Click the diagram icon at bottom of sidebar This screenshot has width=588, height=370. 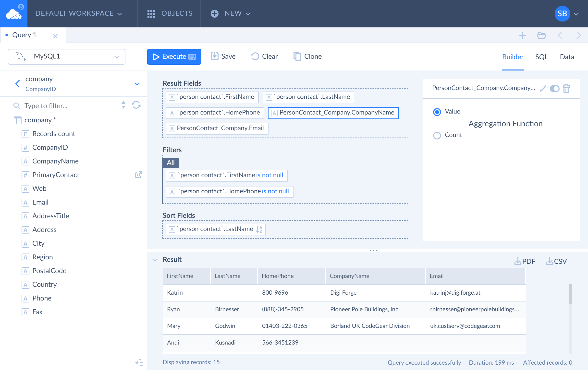[139, 362]
